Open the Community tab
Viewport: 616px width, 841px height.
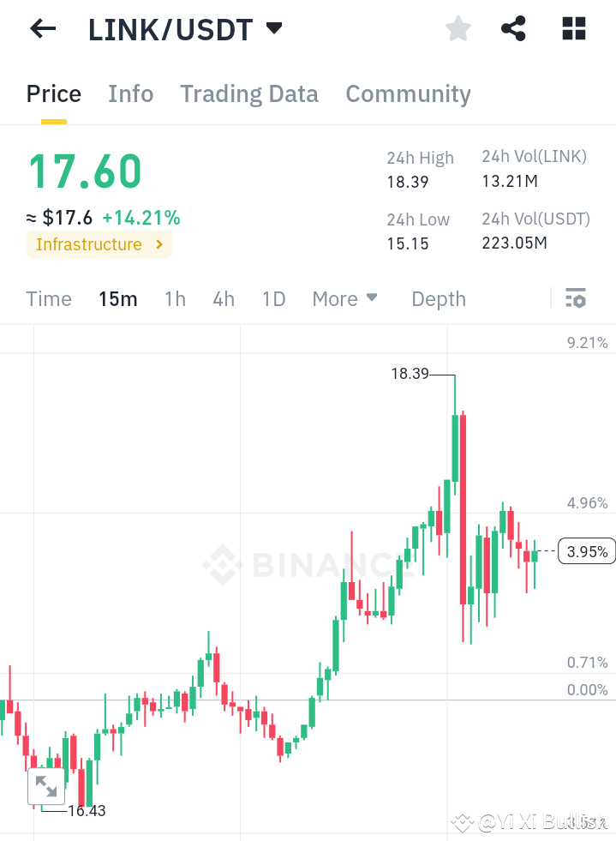pyautogui.click(x=408, y=94)
